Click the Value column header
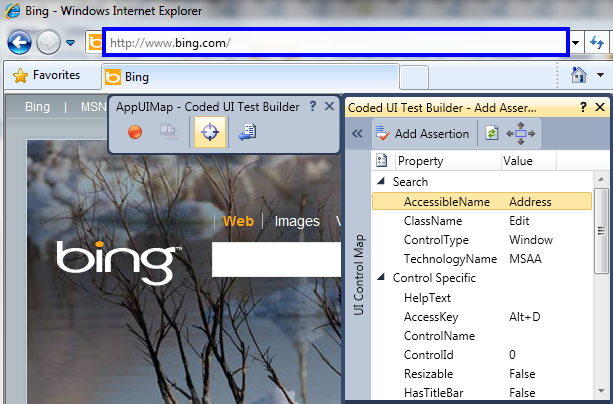 pos(529,161)
